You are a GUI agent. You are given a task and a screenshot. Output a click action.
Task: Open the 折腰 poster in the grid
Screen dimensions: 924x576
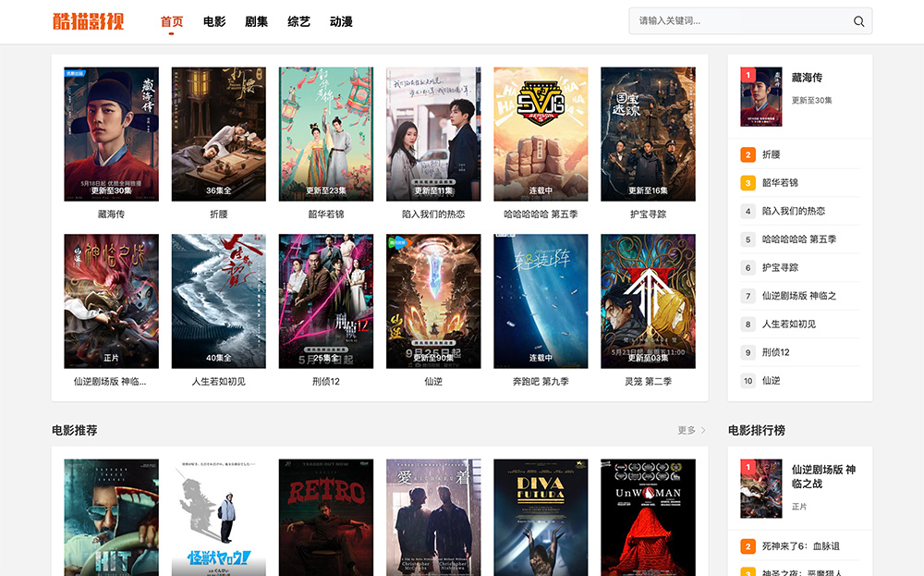[219, 134]
